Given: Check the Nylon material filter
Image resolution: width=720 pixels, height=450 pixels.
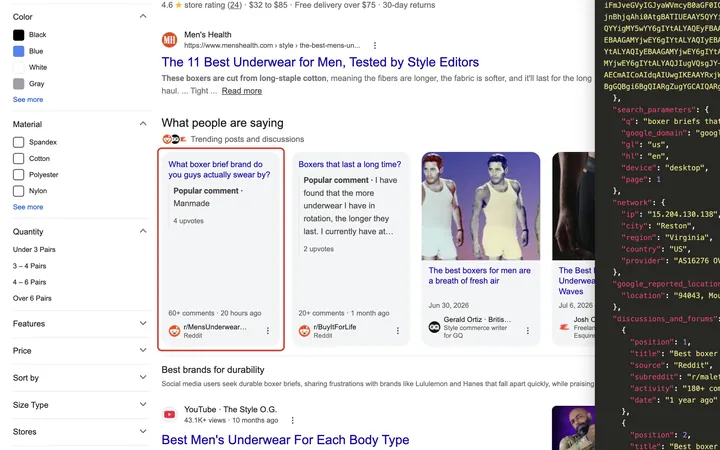Looking at the screenshot, I should [x=18, y=191].
